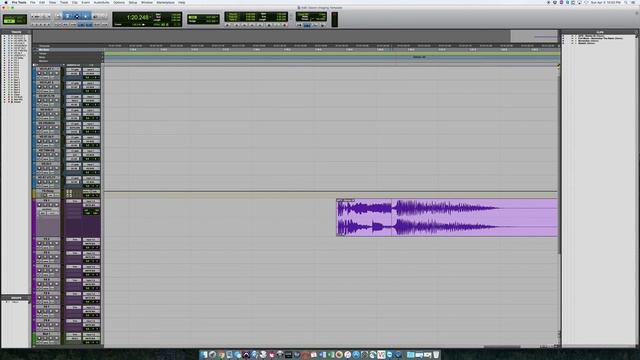
Task: Arm recording with the transport Record button
Action: pyautogui.click(x=284, y=25)
